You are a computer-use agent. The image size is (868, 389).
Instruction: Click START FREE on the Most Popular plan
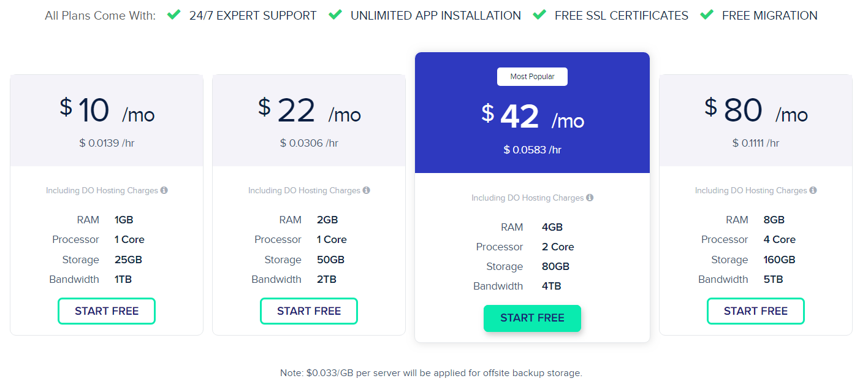point(532,318)
